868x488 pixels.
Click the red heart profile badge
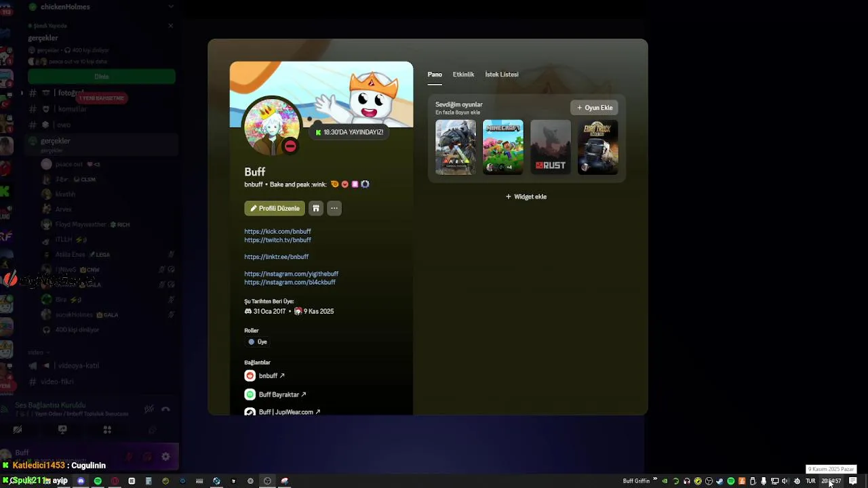[x=344, y=184]
